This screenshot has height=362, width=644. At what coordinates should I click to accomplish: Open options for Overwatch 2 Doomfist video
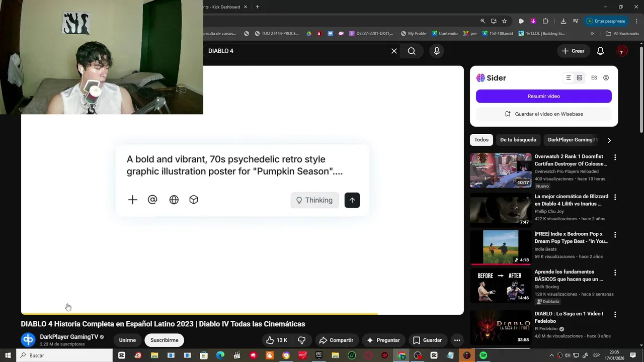coord(615,157)
